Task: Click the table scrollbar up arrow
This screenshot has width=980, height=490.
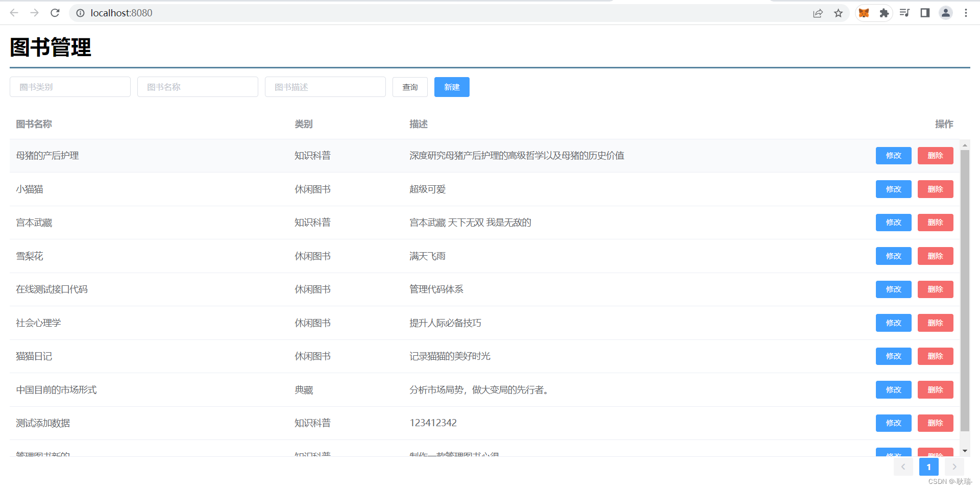Action: 965,145
